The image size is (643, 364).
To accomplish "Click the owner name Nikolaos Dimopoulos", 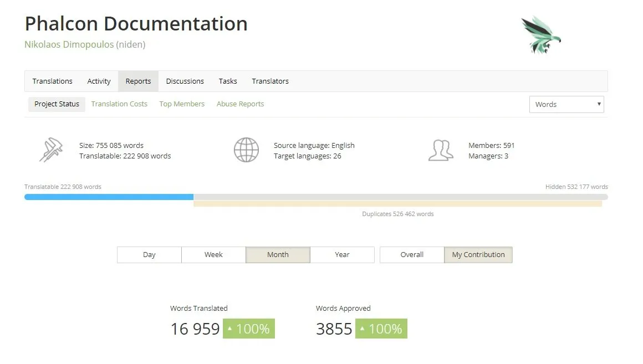I will [x=69, y=44].
